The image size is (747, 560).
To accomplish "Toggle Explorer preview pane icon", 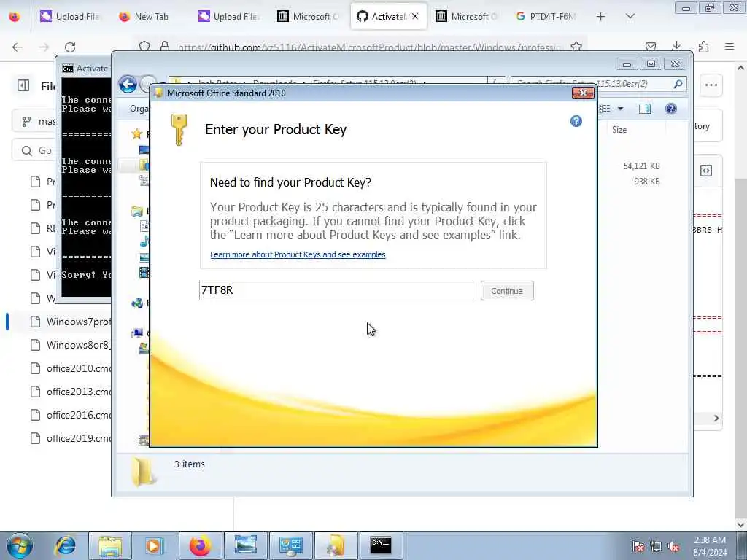I will tap(645, 109).
